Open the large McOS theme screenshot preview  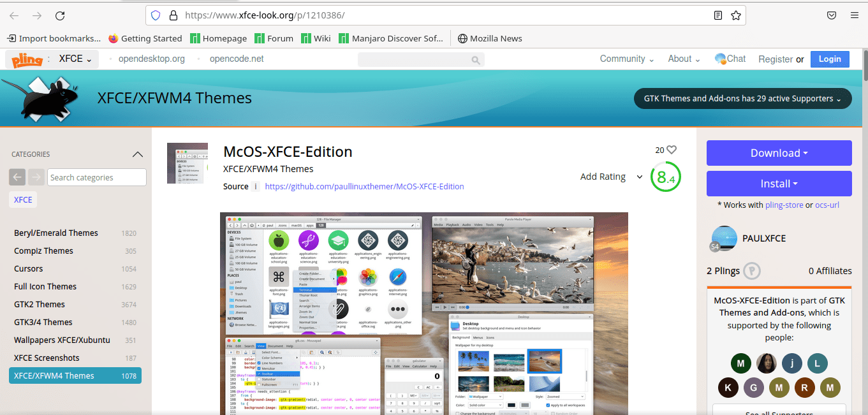424,314
